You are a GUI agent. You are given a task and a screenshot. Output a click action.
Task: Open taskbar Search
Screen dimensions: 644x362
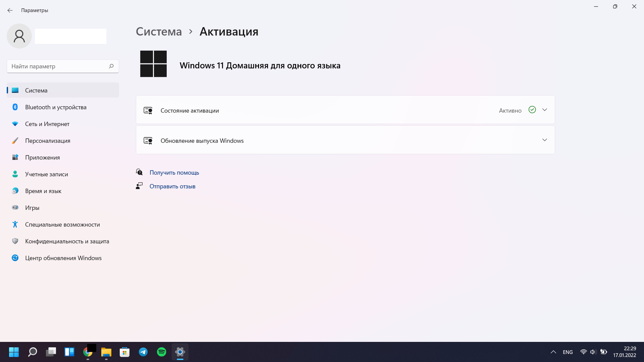[x=33, y=352]
